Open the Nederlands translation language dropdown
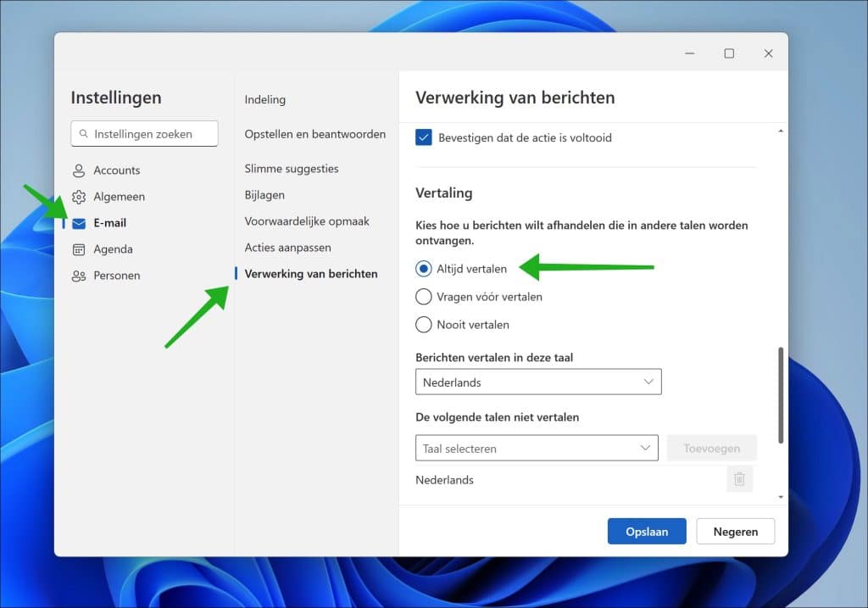This screenshot has width=868, height=608. click(x=538, y=382)
